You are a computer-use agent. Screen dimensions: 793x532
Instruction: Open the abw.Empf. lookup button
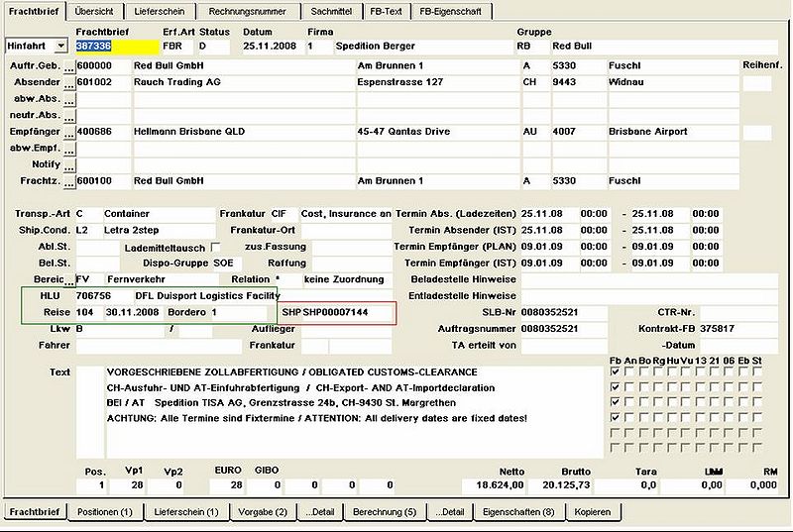click(69, 150)
